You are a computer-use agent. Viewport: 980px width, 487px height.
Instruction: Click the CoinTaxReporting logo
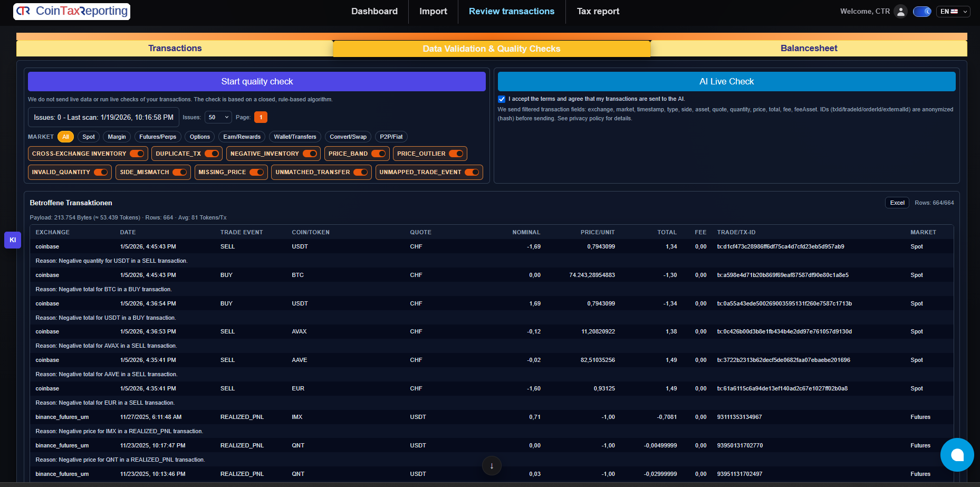(x=72, y=11)
